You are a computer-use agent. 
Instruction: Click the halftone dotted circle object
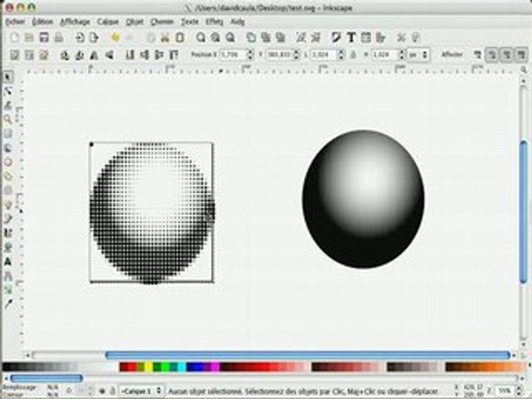click(152, 212)
